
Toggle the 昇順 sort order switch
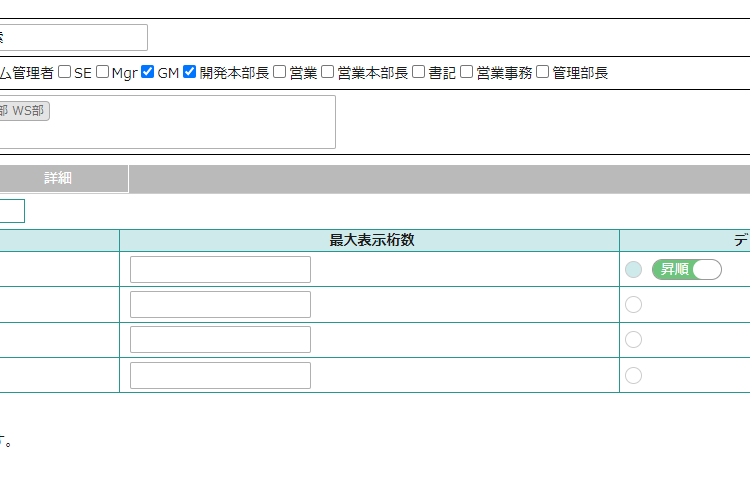pos(687,269)
